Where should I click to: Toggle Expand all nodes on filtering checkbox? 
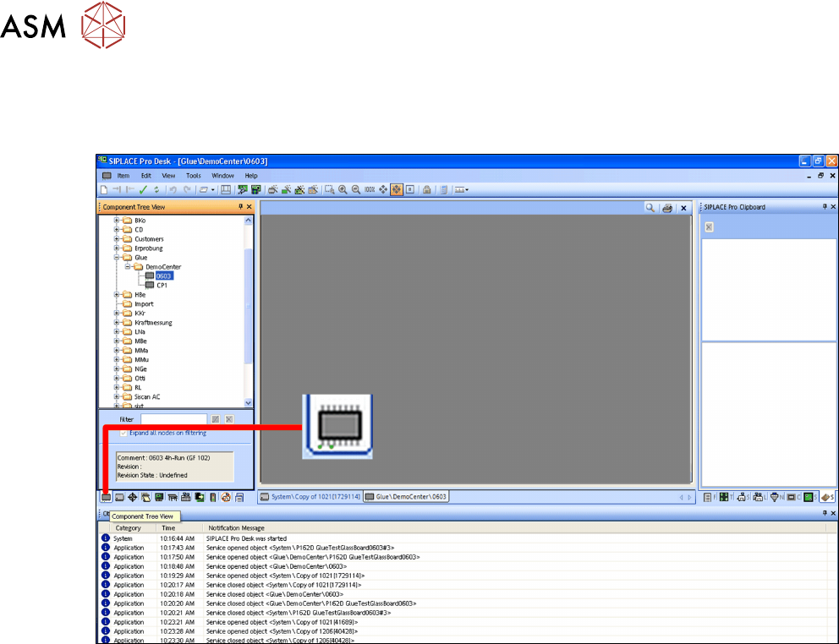[x=123, y=434]
